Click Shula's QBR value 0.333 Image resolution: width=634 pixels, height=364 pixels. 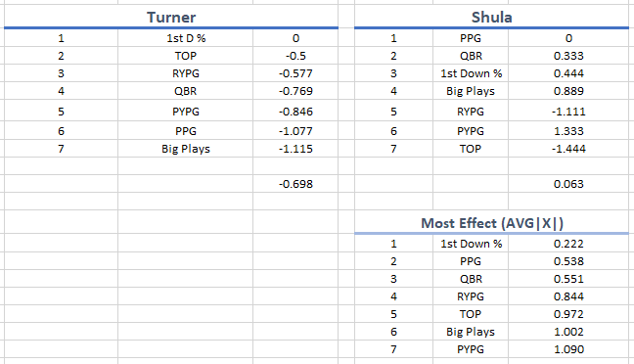tap(568, 56)
